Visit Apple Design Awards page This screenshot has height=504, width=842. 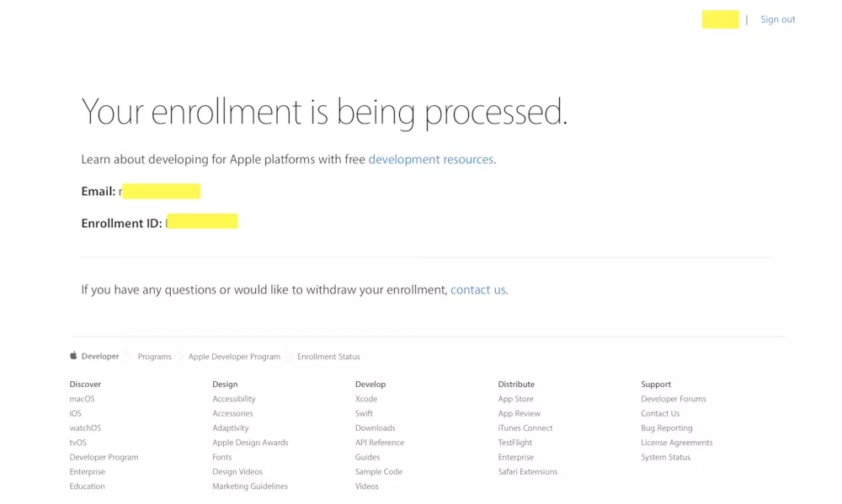pos(250,443)
